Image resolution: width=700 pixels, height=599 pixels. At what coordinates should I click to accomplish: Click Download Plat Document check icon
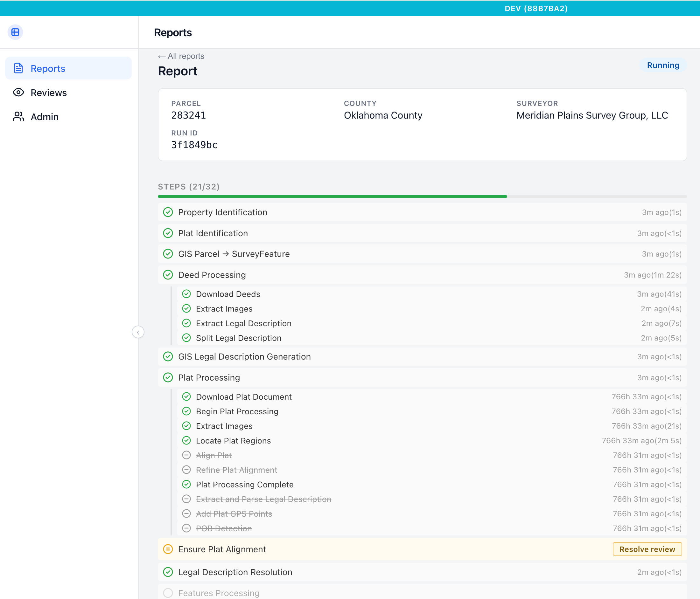pos(186,397)
